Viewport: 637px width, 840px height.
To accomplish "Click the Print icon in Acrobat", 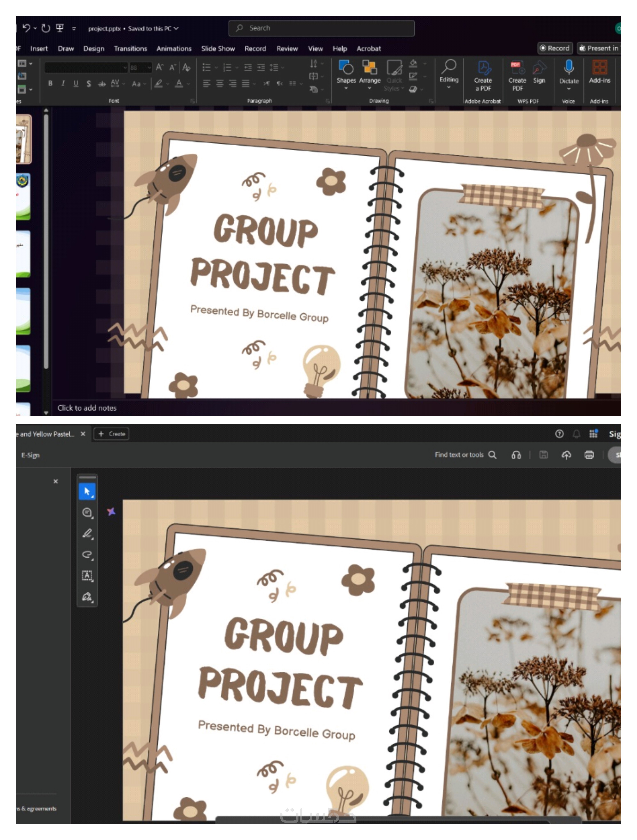I will [x=589, y=455].
